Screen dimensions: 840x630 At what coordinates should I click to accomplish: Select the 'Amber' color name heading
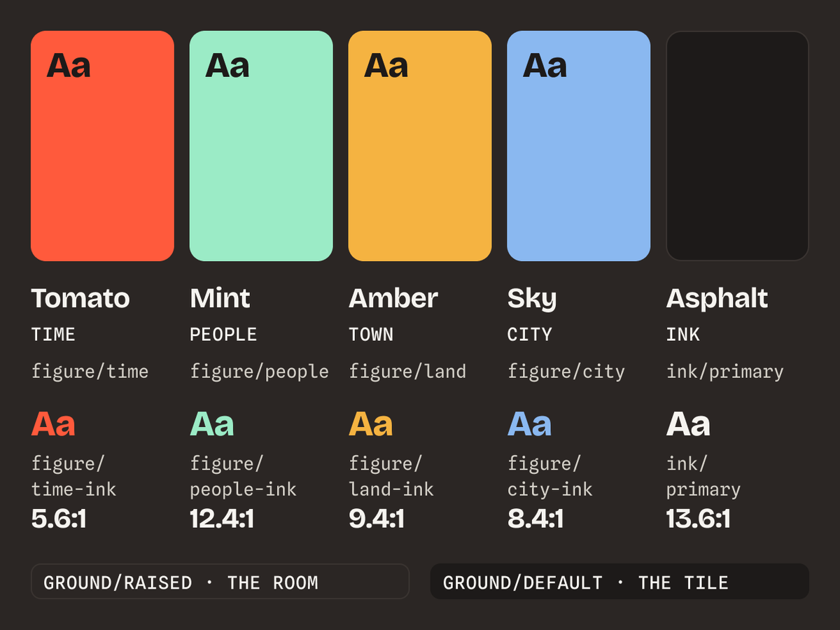(393, 298)
